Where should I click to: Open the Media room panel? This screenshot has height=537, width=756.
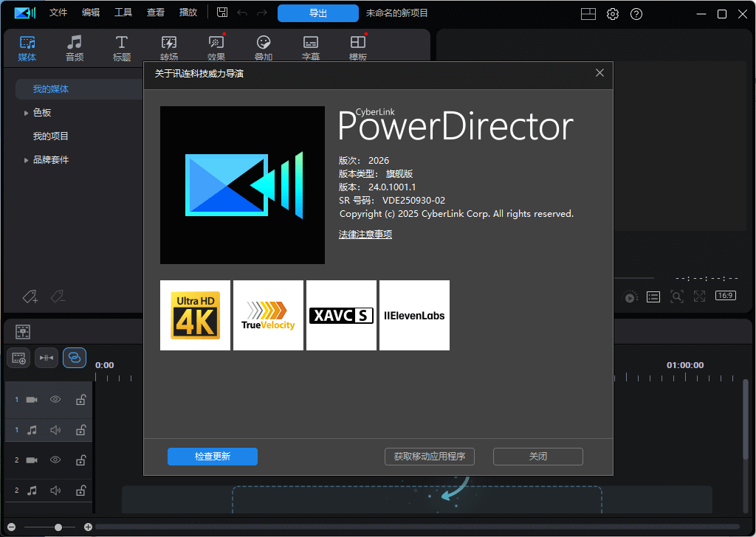click(x=27, y=48)
